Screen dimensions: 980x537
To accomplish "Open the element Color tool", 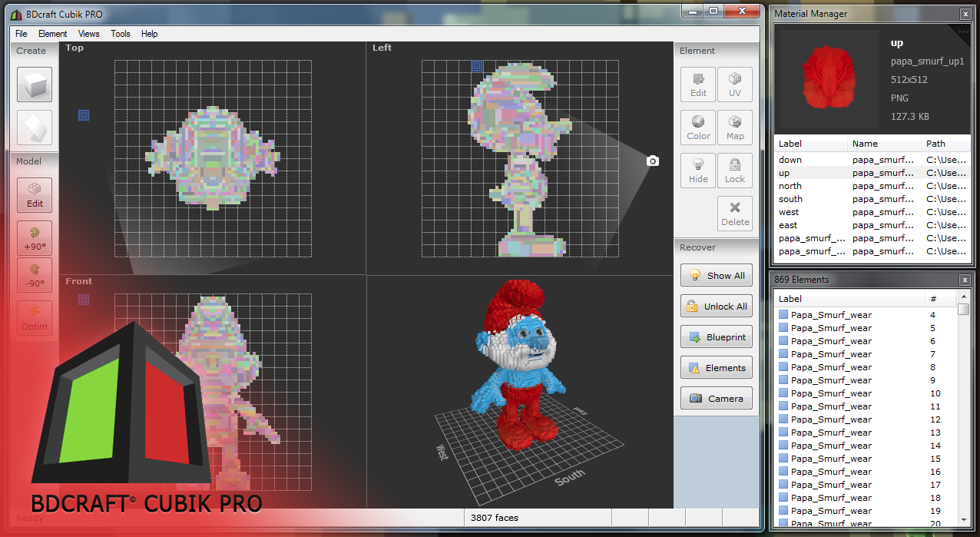I will [x=698, y=128].
